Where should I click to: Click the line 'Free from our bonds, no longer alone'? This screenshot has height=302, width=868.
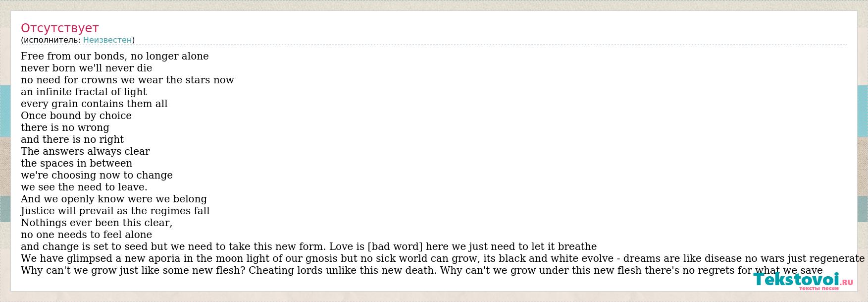pyautogui.click(x=115, y=56)
